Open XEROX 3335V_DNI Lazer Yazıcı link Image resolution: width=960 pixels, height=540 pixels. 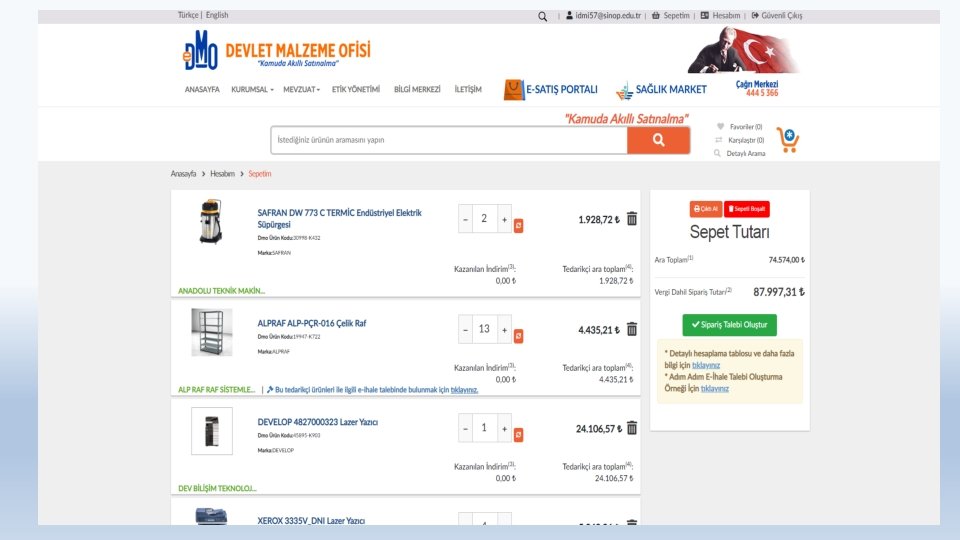click(310, 520)
